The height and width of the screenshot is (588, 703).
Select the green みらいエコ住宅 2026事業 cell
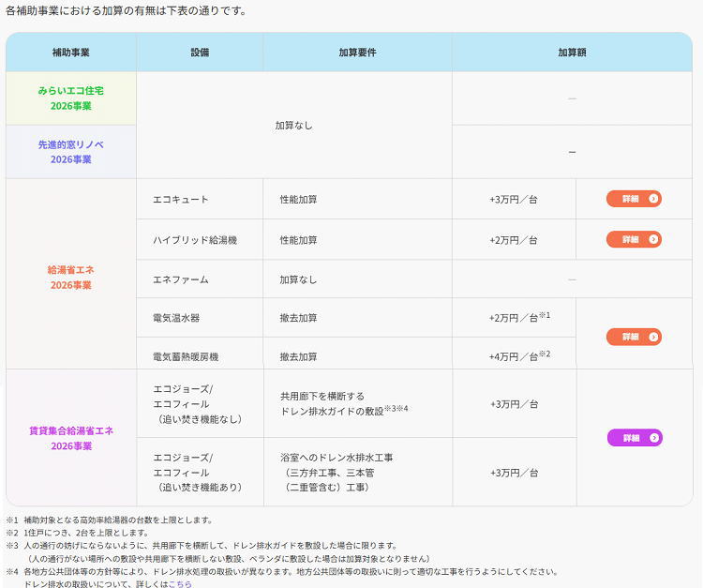[71, 98]
